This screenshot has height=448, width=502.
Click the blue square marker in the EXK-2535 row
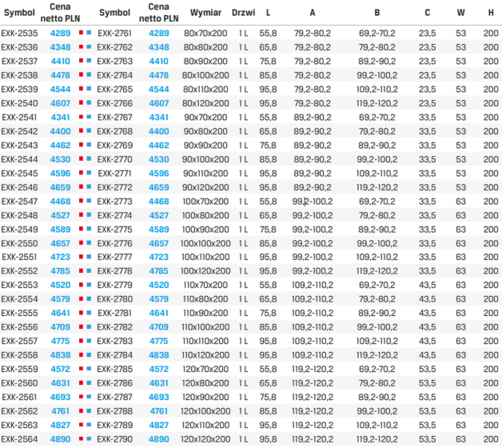[89, 33]
